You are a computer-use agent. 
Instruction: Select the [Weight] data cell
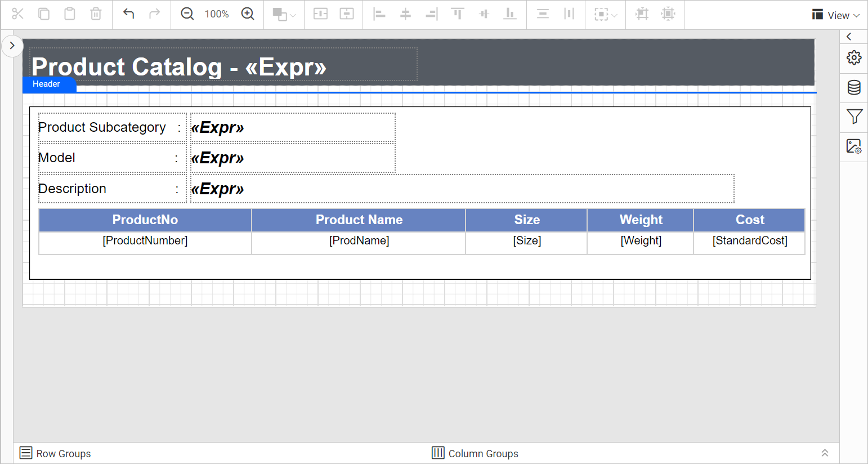641,243
